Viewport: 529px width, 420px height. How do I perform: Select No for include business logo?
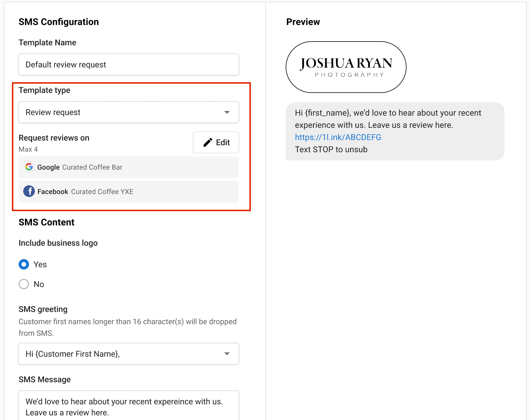coord(24,284)
